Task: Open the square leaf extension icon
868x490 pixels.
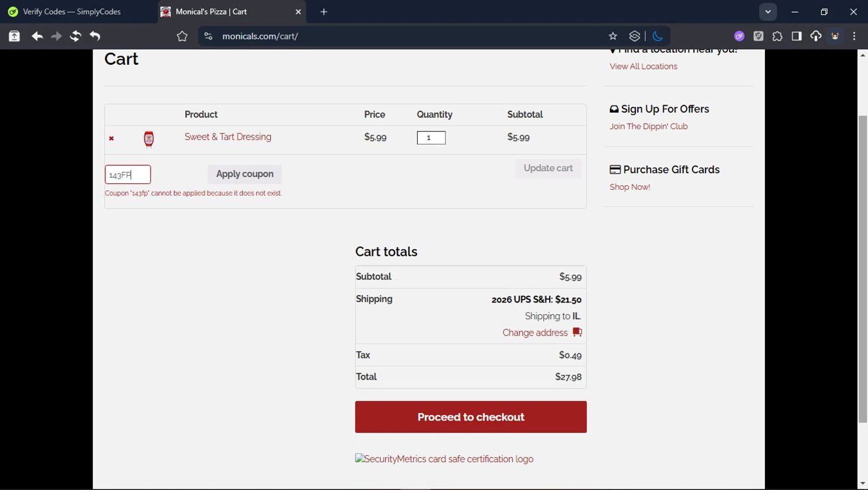Action: pos(759,36)
